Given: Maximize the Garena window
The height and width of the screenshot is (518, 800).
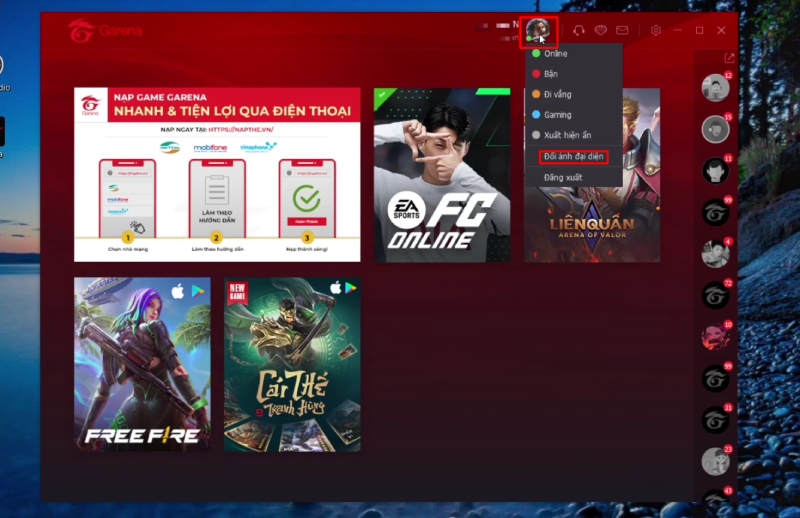Looking at the screenshot, I should click(699, 31).
